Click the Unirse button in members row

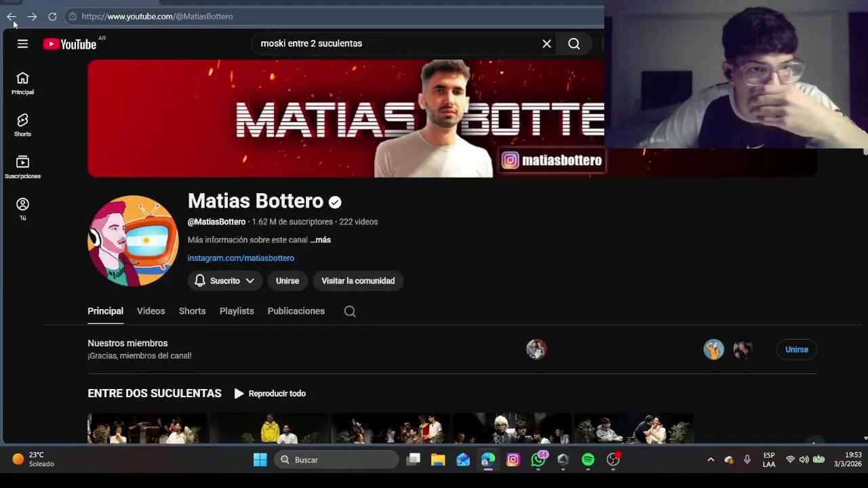click(797, 350)
